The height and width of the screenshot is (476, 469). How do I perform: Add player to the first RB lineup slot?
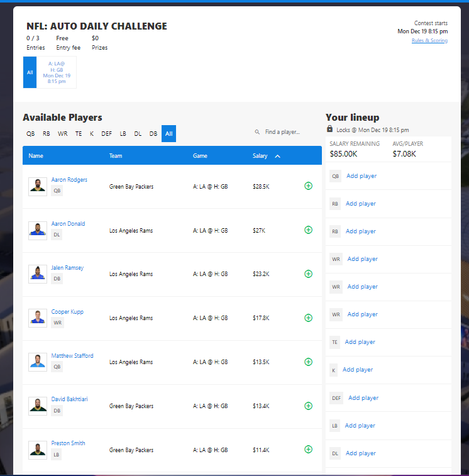coord(361,204)
